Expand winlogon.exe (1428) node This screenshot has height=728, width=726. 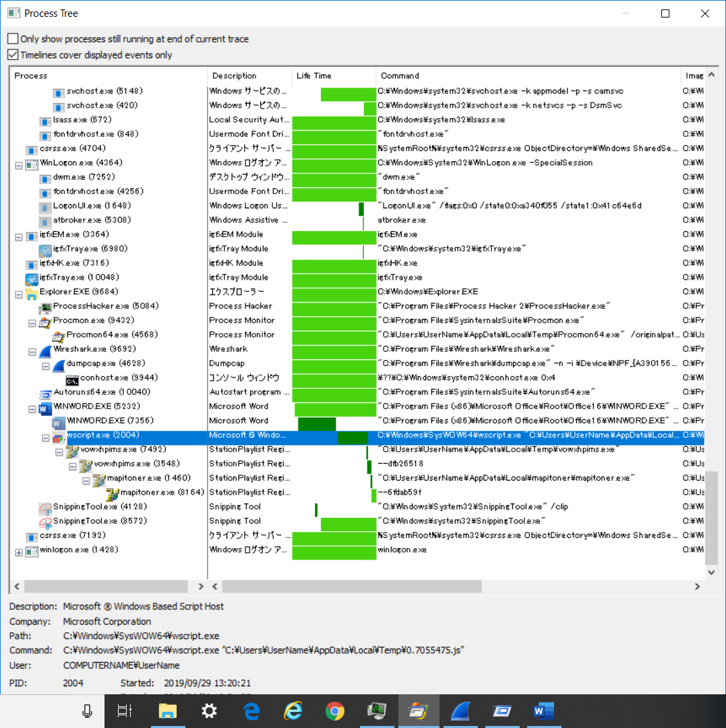point(19,553)
